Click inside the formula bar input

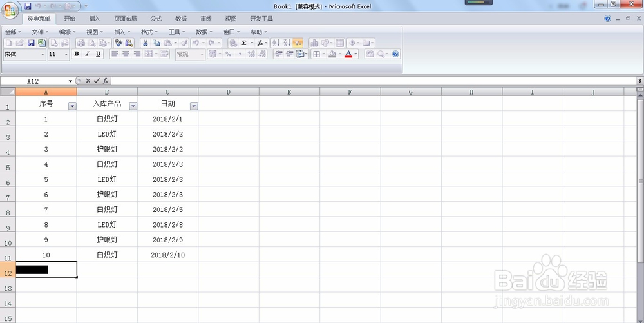(374, 81)
